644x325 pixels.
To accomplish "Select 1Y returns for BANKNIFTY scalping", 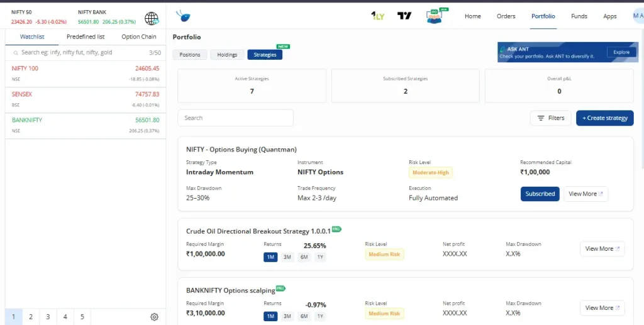I will tap(320, 316).
